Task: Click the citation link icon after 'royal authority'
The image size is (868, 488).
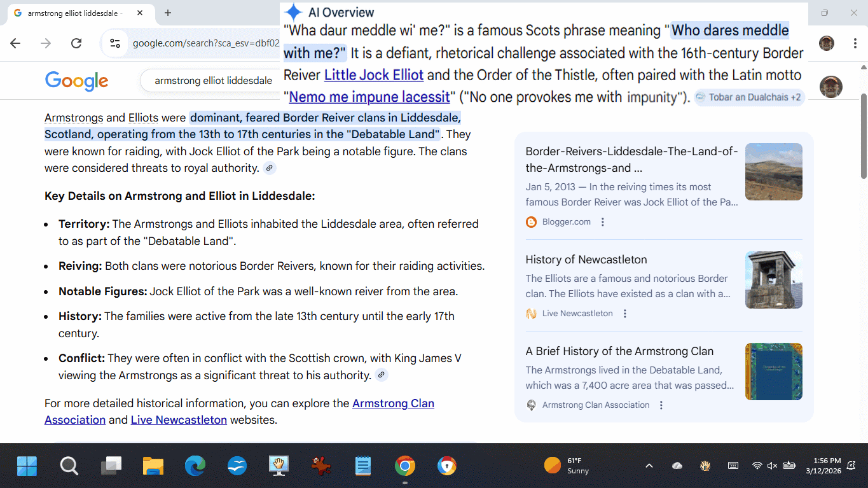Action: (x=270, y=168)
